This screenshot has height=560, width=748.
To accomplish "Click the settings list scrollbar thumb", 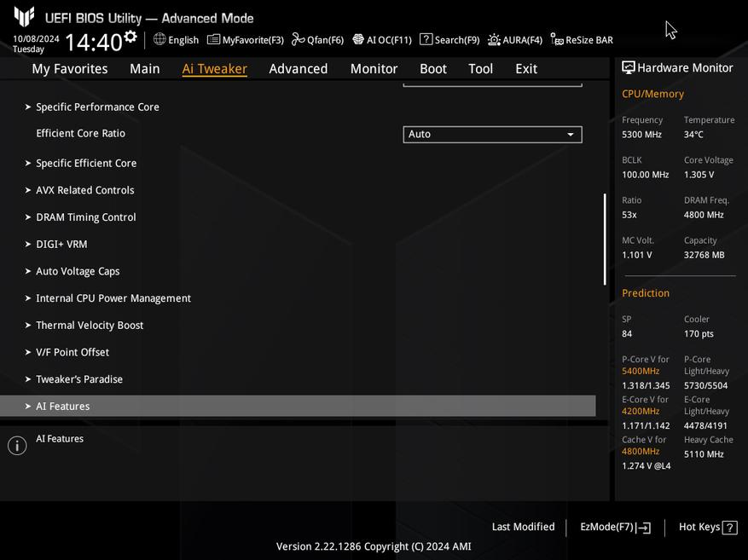I will [605, 240].
